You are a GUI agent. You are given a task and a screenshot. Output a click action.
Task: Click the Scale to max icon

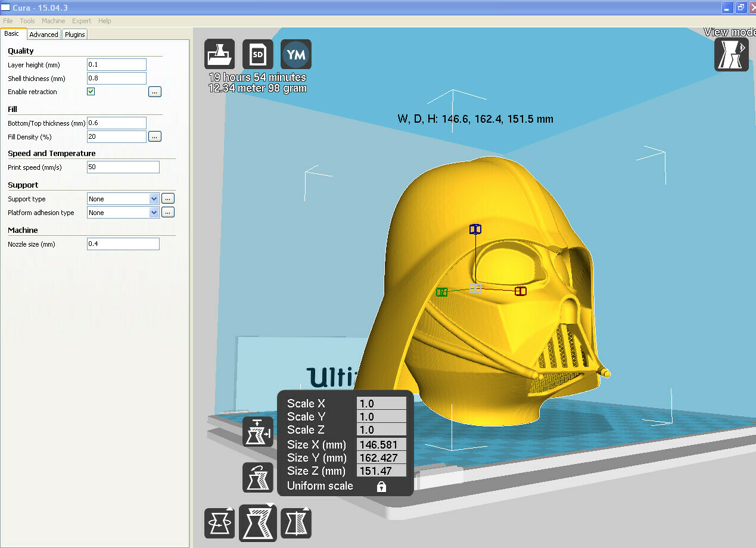(x=257, y=432)
